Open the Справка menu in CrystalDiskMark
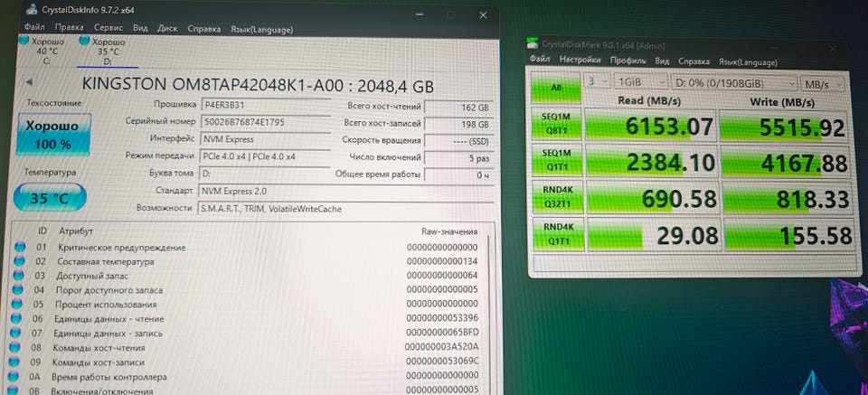868x395 pixels. pos(693,61)
